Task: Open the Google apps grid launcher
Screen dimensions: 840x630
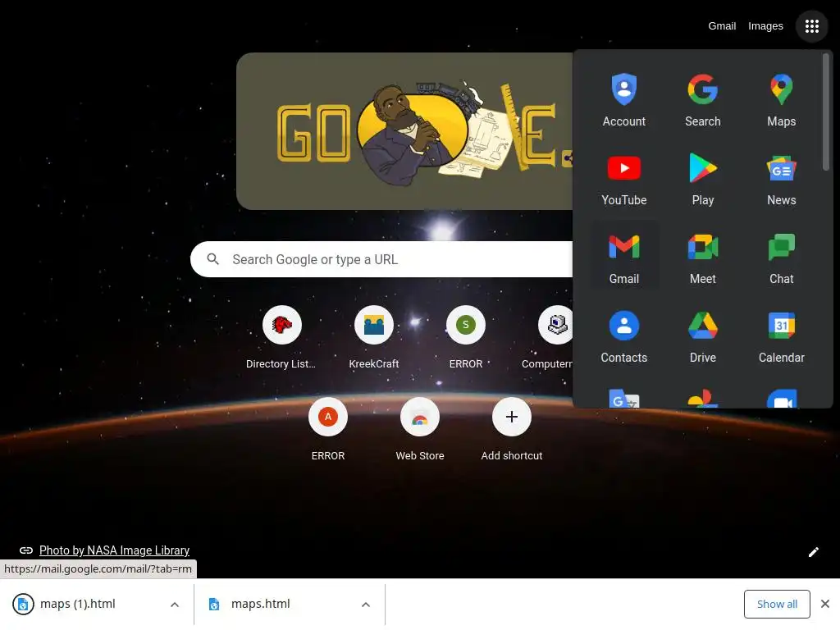Action: coord(811,25)
